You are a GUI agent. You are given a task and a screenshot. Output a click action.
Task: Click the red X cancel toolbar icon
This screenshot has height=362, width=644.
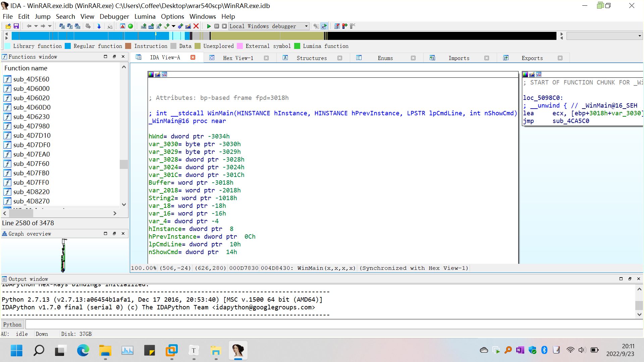tap(196, 26)
